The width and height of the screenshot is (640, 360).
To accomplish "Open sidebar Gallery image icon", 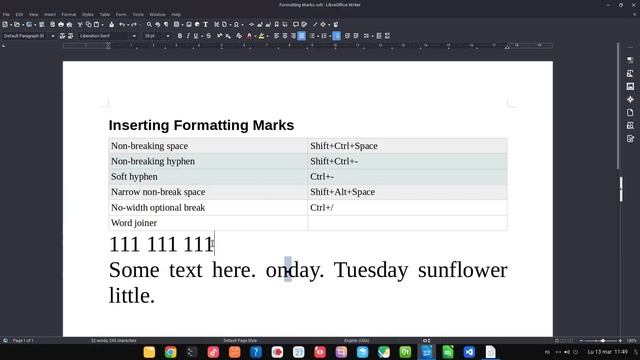I will [x=630, y=87].
